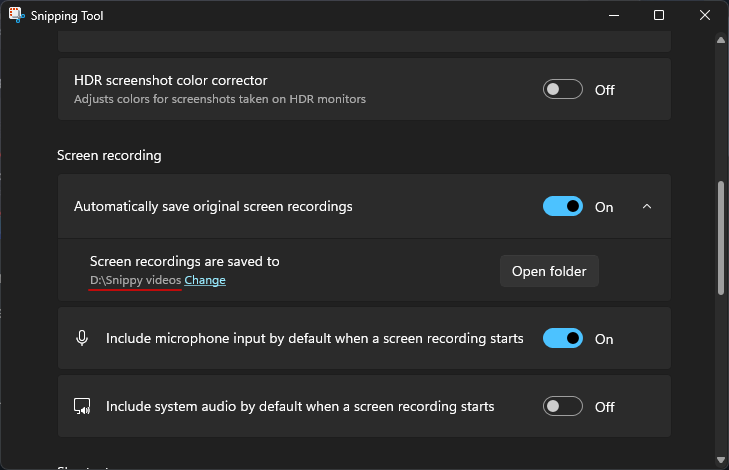Turn off automatically saving original screen recordings
Viewport: 729px width, 470px height.
[563, 206]
